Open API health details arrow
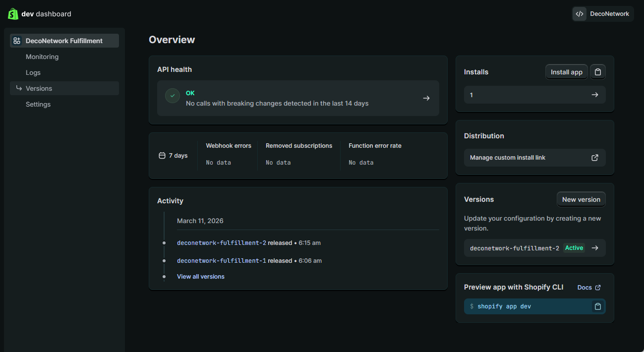The image size is (644, 352). tap(426, 98)
